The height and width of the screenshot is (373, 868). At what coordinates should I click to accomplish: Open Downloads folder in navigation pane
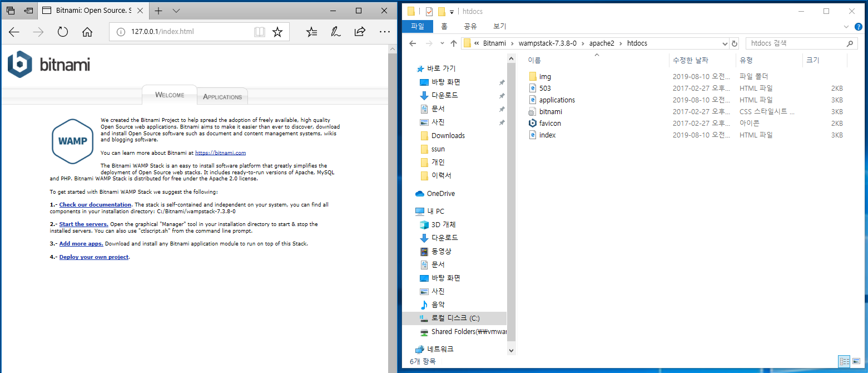click(x=448, y=135)
